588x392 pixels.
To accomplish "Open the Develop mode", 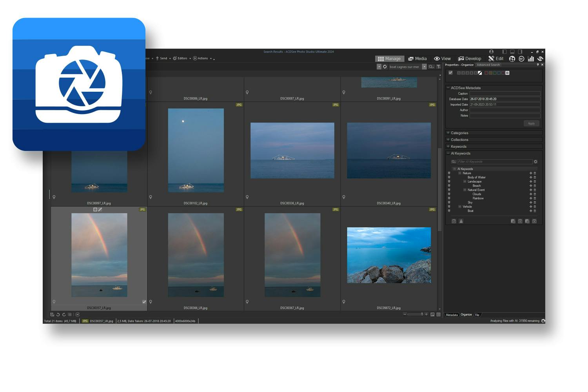I will (x=469, y=59).
